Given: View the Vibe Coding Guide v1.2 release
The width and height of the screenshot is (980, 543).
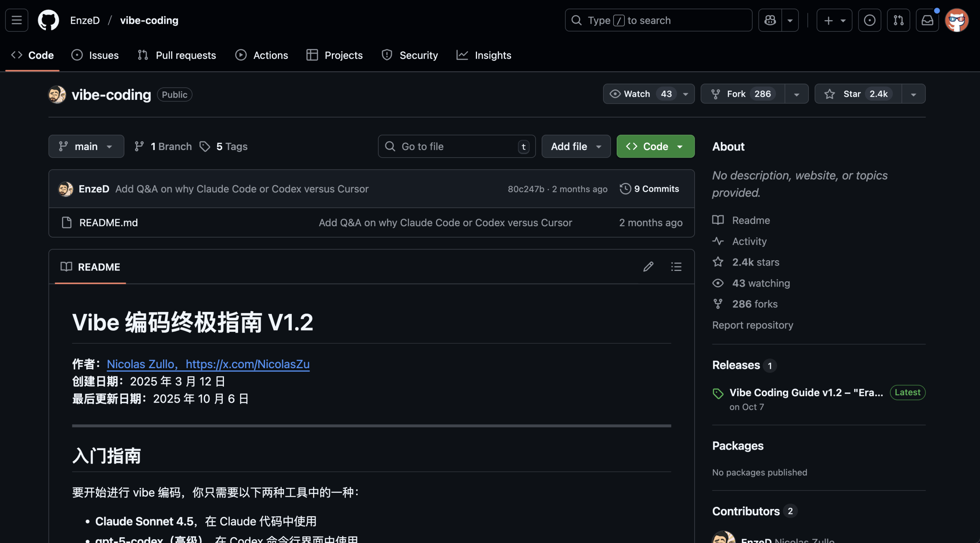Looking at the screenshot, I should pyautogui.click(x=804, y=392).
